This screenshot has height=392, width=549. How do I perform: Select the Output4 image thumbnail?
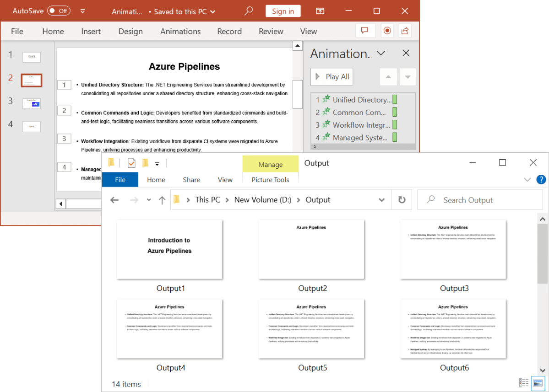[169, 329]
